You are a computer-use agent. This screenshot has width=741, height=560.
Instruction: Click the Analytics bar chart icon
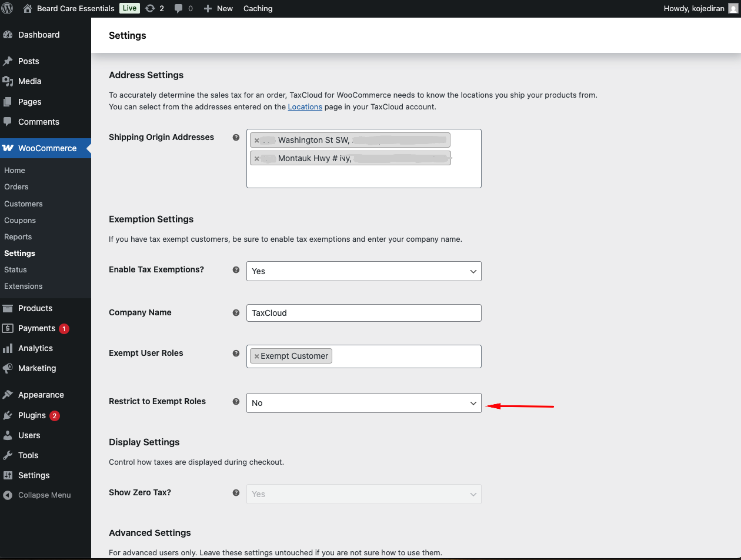pos(8,348)
